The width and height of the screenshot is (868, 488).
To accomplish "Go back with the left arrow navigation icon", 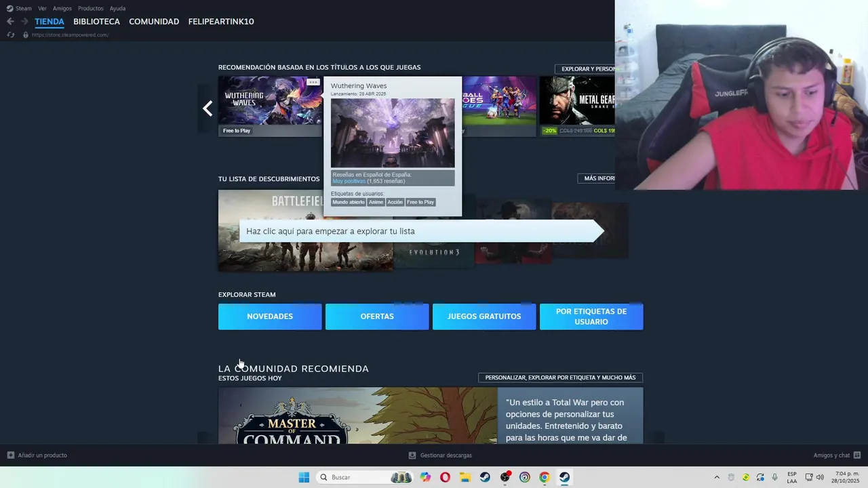I will (x=10, y=22).
